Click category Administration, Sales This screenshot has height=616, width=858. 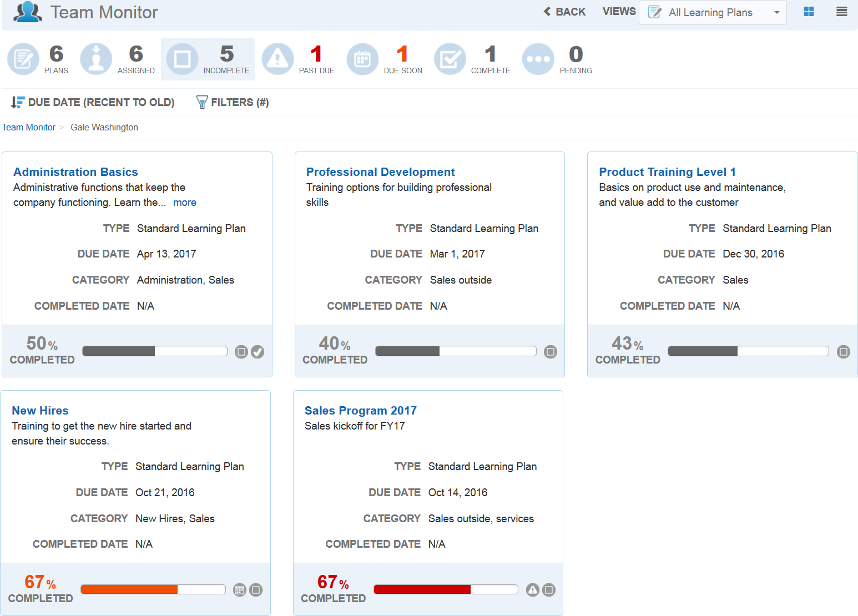(185, 280)
